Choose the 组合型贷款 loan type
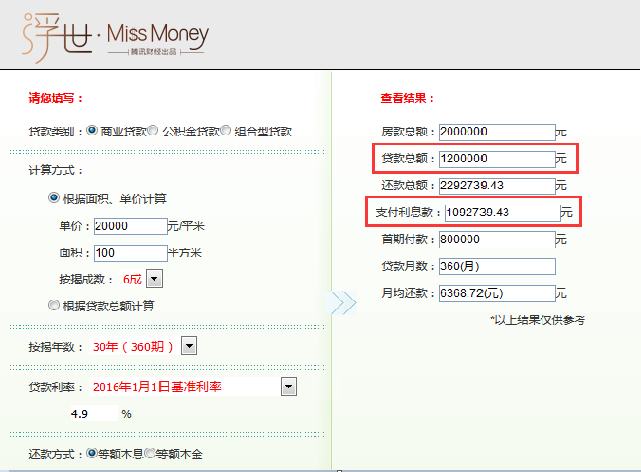Viewport: 641px width, 472px height. (226, 130)
